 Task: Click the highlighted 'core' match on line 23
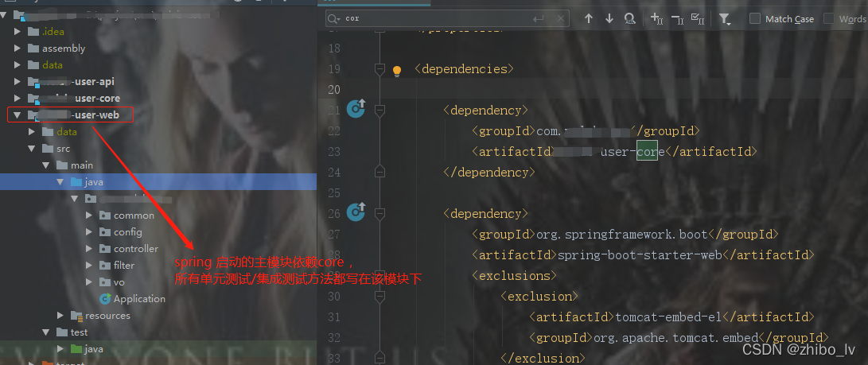(x=647, y=152)
